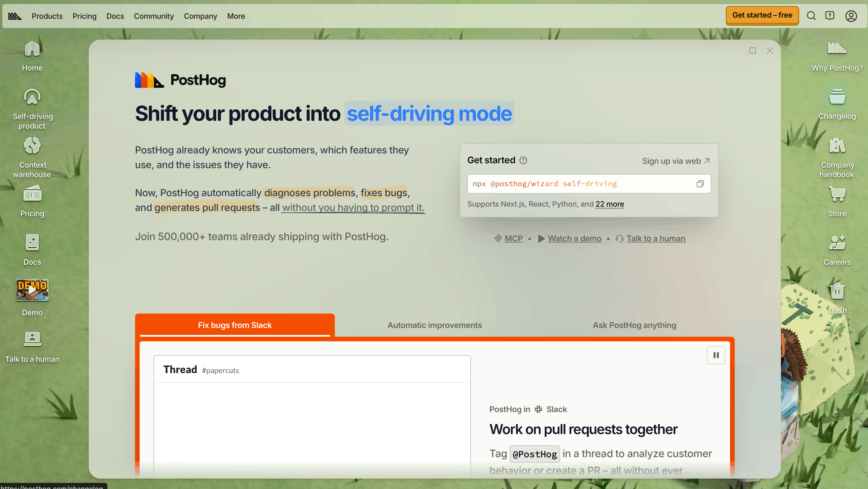Viewport: 868px width, 489px height.
Task: Click the Get started – free button
Action: click(x=762, y=15)
